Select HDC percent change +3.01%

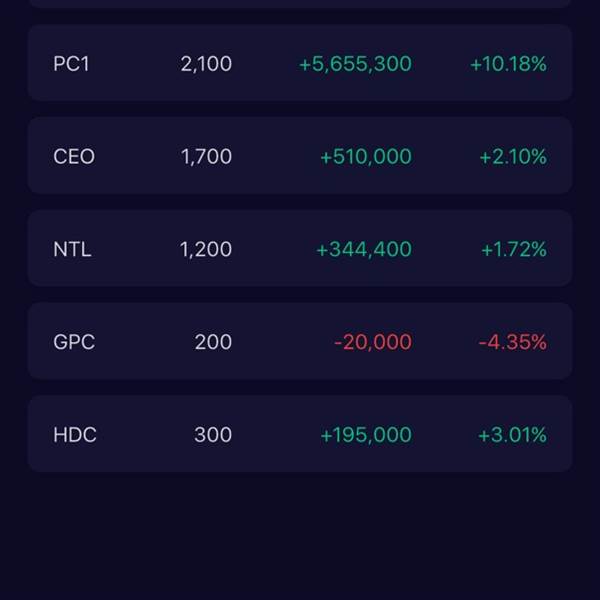[512, 435]
